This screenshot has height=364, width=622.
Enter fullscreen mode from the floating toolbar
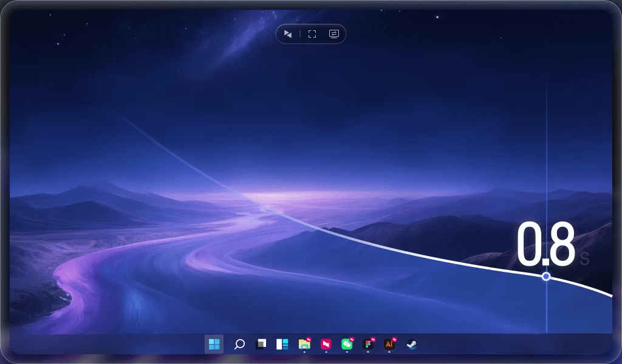click(x=312, y=34)
